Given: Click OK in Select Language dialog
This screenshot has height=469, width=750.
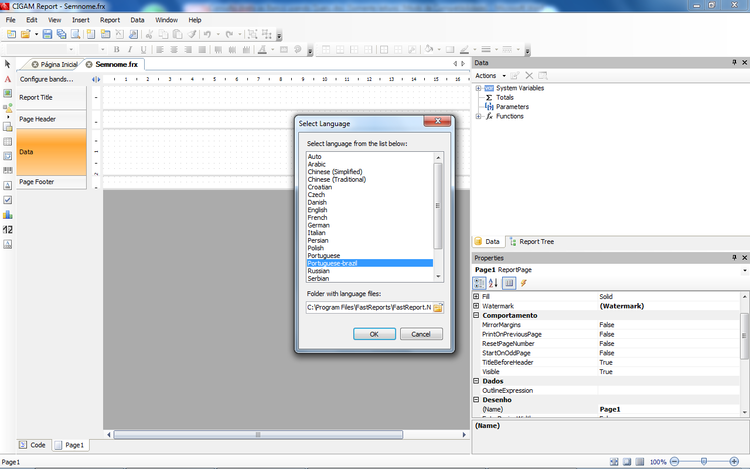Looking at the screenshot, I should coord(374,334).
